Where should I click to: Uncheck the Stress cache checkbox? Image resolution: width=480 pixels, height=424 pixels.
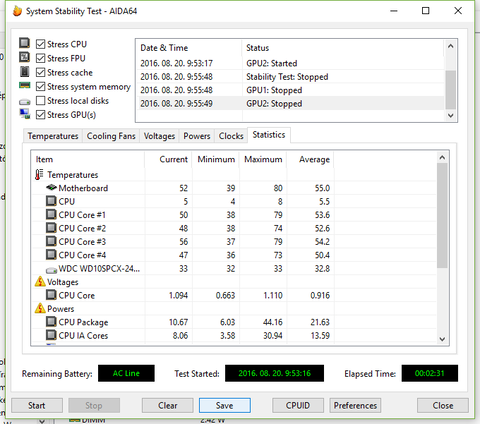(40, 72)
